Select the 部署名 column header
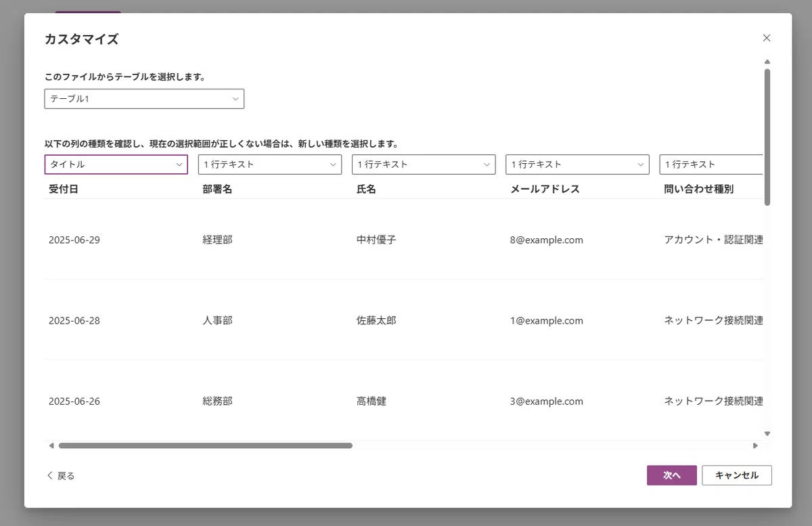Viewport: 812px width, 526px height. click(x=217, y=189)
